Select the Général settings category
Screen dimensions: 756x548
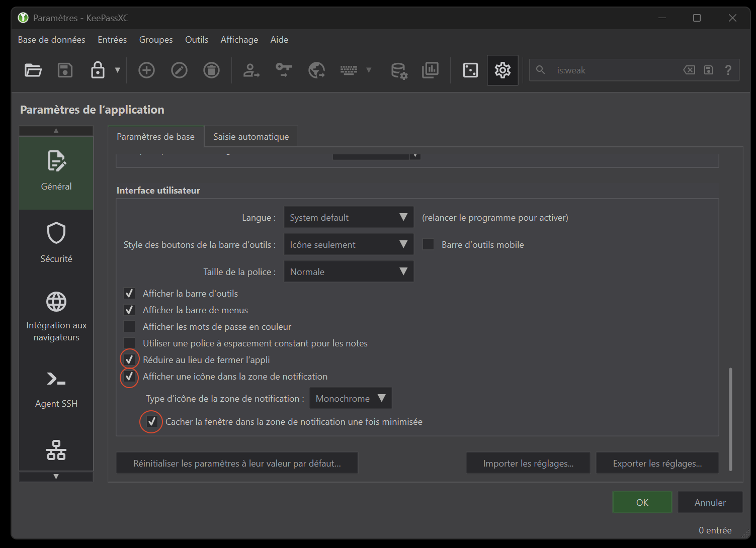(56, 172)
